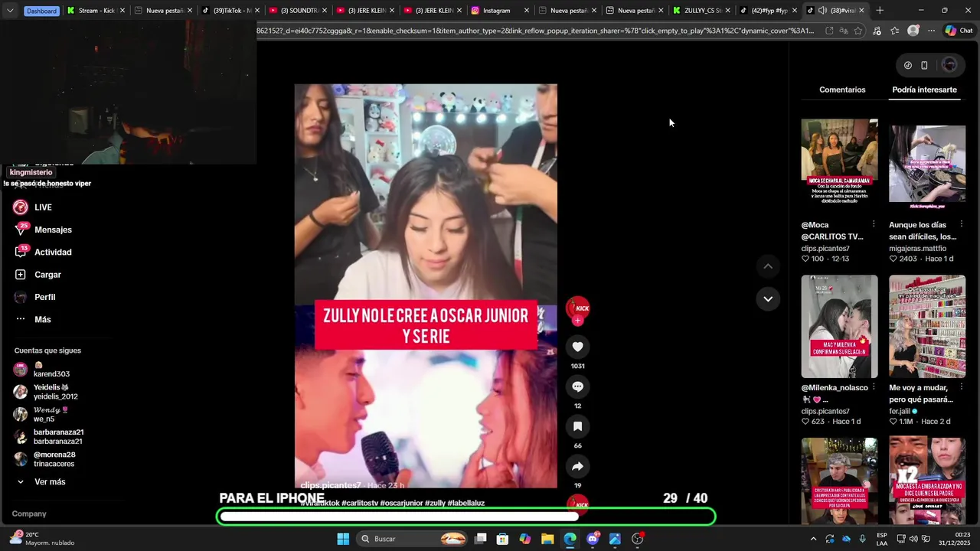The image size is (980, 551).
Task: Open new browser tab plus button
Action: point(880,11)
